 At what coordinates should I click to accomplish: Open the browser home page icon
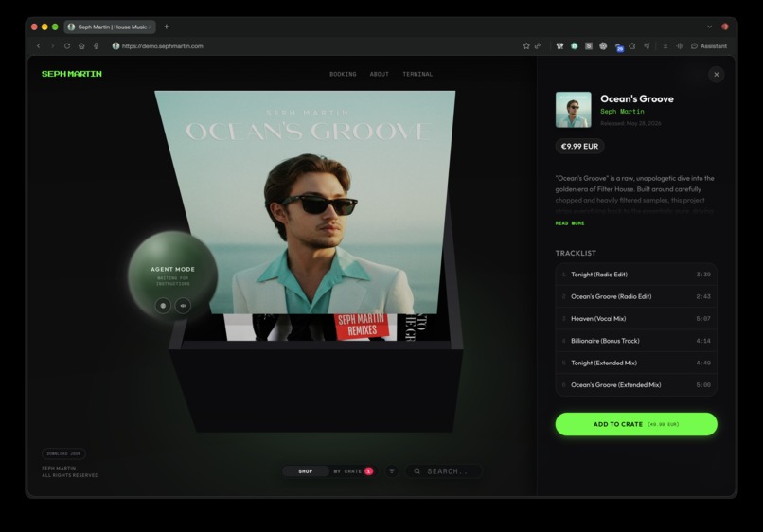(81, 46)
